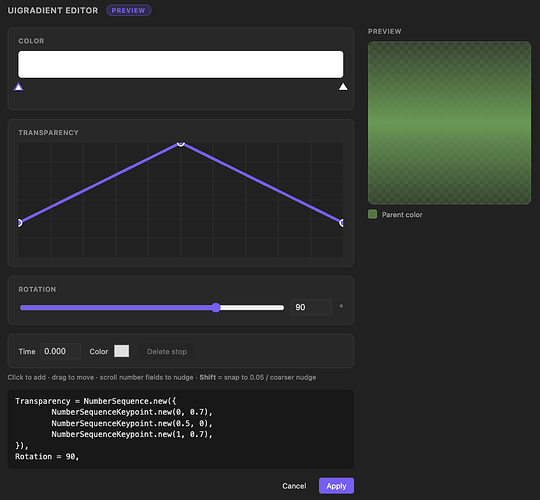Select the right color stop marker
This screenshot has width=540, height=500.
coord(343,87)
